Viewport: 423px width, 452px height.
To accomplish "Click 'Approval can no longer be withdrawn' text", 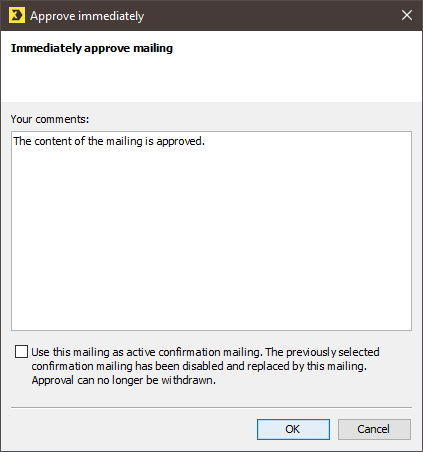I will tap(124, 380).
